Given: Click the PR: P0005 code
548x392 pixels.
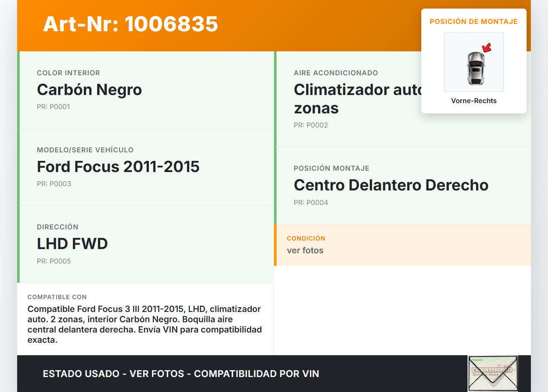Looking at the screenshot, I should (54, 261).
